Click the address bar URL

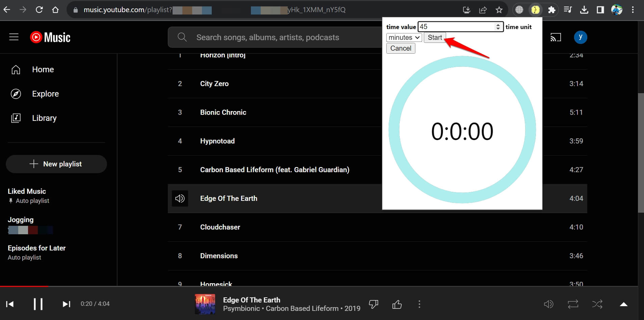214,10
